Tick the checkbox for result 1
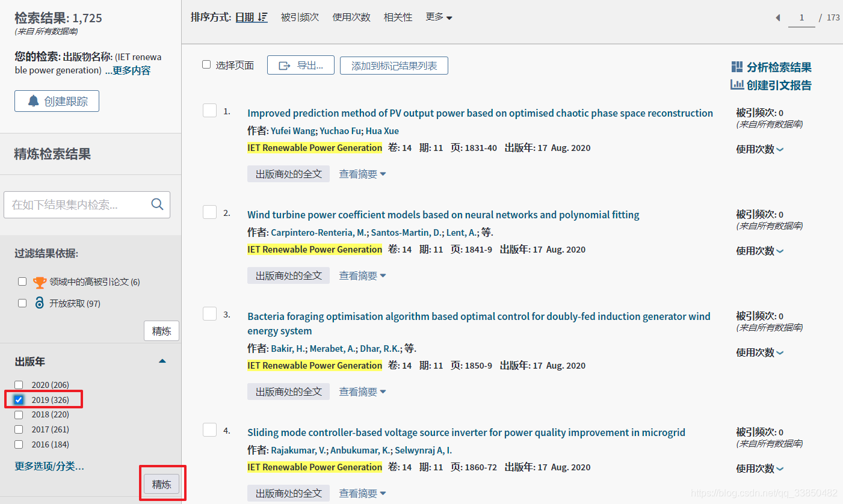The height and width of the screenshot is (504, 843). pyautogui.click(x=209, y=111)
